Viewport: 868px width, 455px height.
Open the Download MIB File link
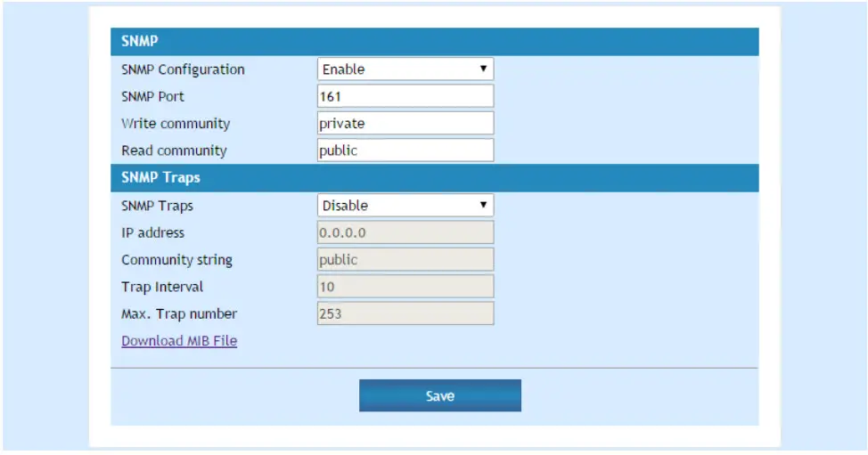[x=179, y=341]
